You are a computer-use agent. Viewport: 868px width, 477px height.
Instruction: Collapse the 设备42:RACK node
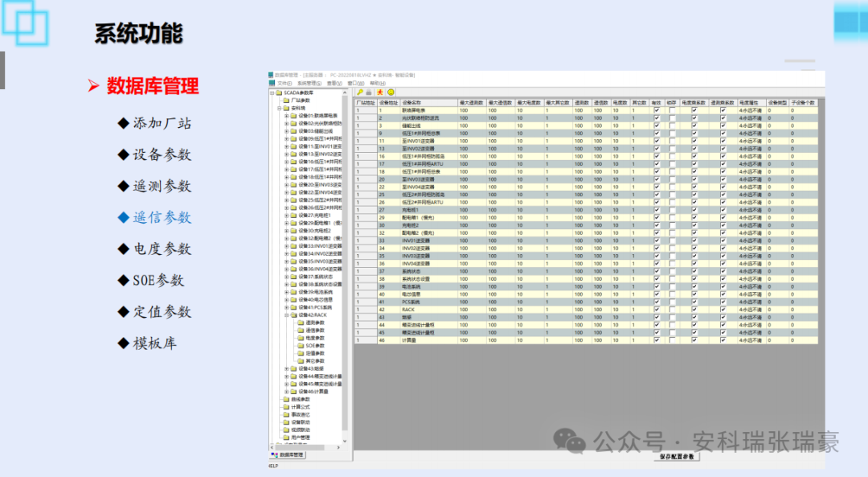(287, 315)
